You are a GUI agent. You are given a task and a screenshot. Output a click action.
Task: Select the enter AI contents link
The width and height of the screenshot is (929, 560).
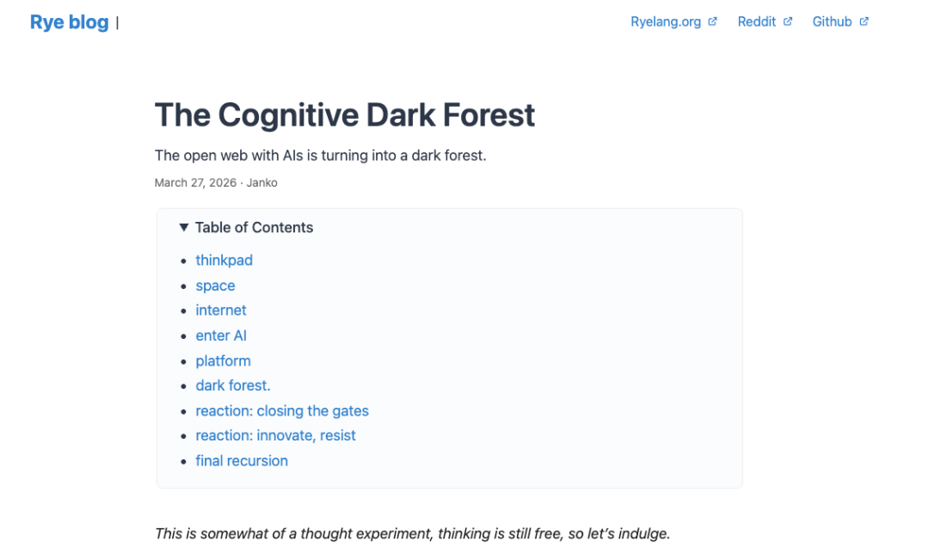pyautogui.click(x=221, y=335)
